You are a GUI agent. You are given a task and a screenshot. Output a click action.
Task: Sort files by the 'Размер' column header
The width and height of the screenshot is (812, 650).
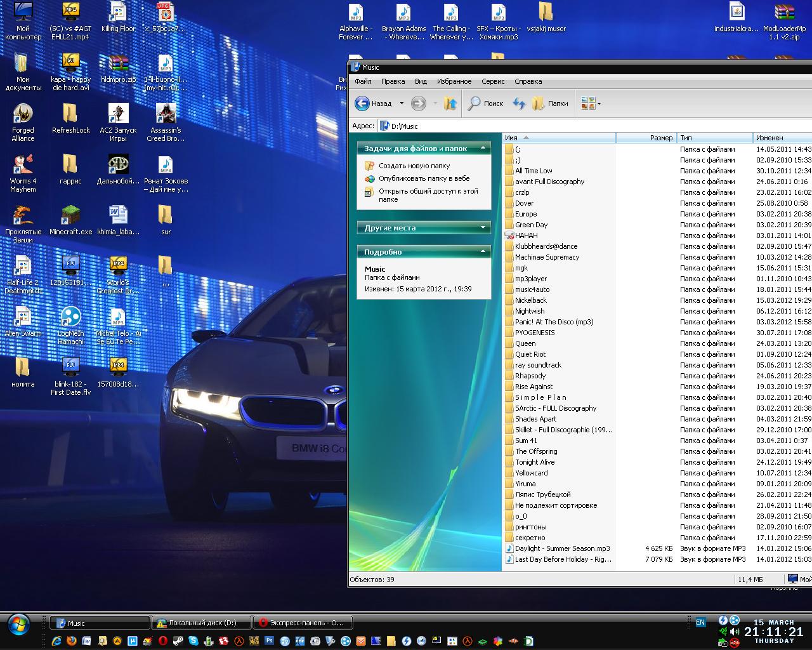click(x=646, y=138)
